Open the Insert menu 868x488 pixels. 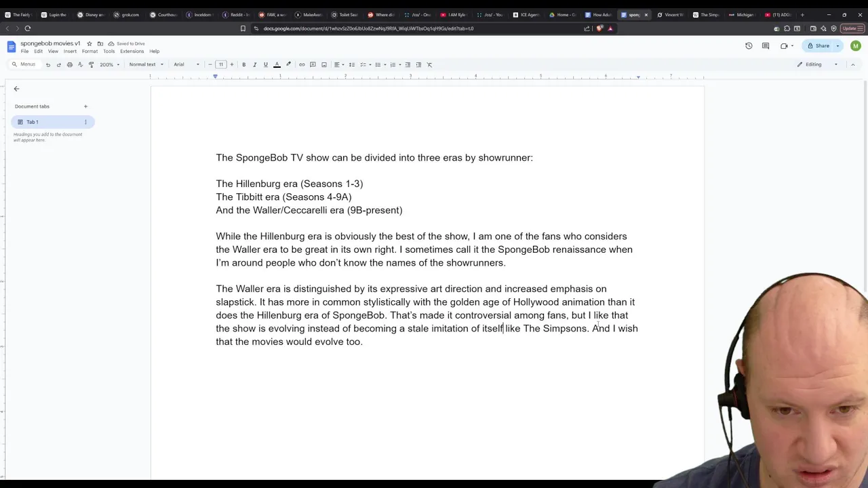(x=70, y=52)
